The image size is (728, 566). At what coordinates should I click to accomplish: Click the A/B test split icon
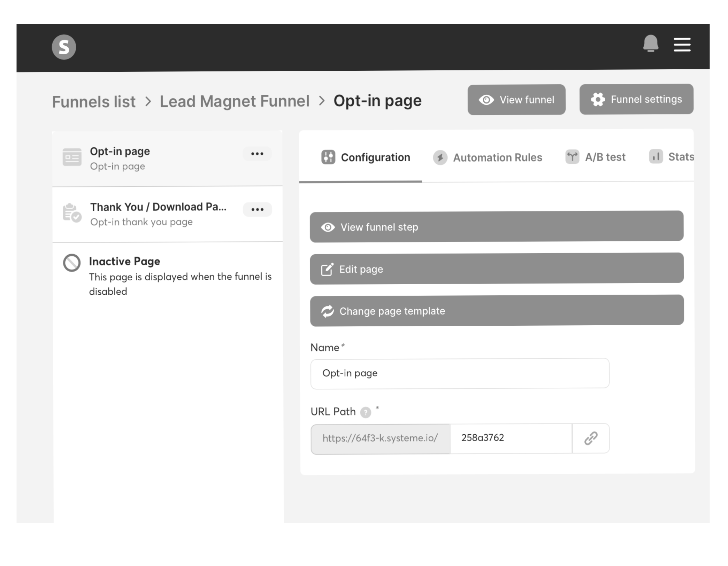(x=572, y=157)
